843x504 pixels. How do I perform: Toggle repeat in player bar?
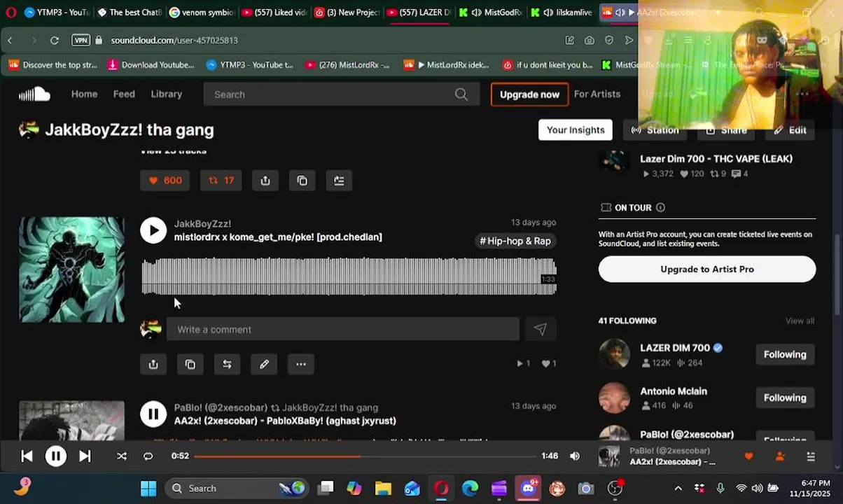pyautogui.click(x=148, y=456)
